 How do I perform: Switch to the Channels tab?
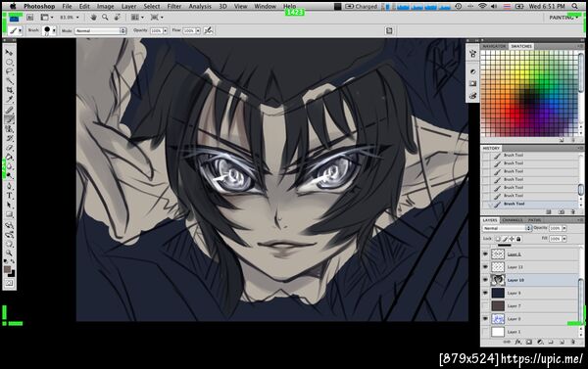click(x=512, y=220)
